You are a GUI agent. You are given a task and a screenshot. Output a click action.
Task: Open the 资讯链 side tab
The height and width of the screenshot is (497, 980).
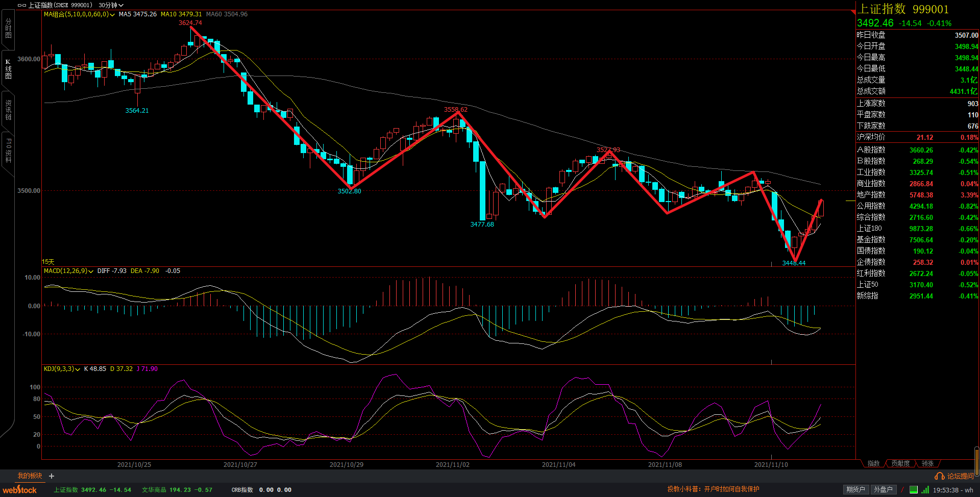tap(8, 110)
